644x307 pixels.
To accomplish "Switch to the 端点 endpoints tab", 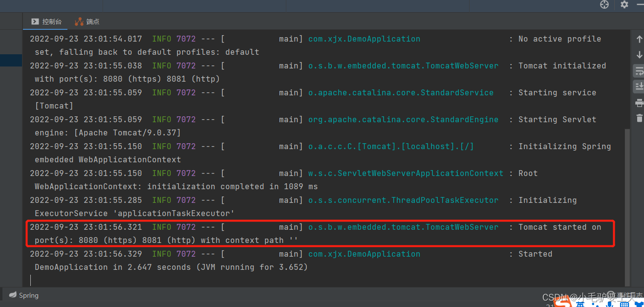I will (x=87, y=22).
